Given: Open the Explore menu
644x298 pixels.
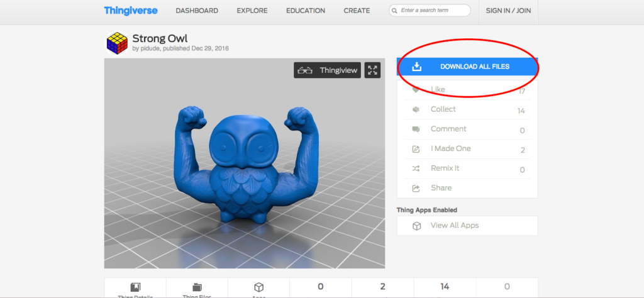Looking at the screenshot, I should (252, 11).
